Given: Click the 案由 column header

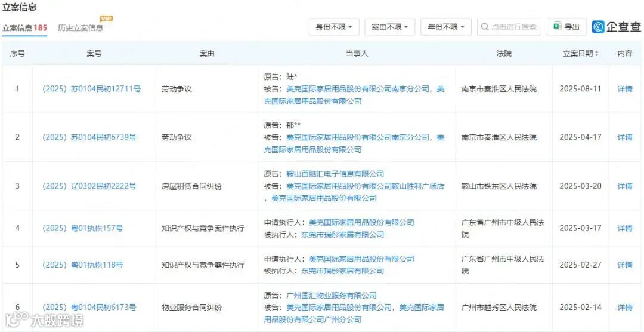Looking at the screenshot, I should (206, 54).
